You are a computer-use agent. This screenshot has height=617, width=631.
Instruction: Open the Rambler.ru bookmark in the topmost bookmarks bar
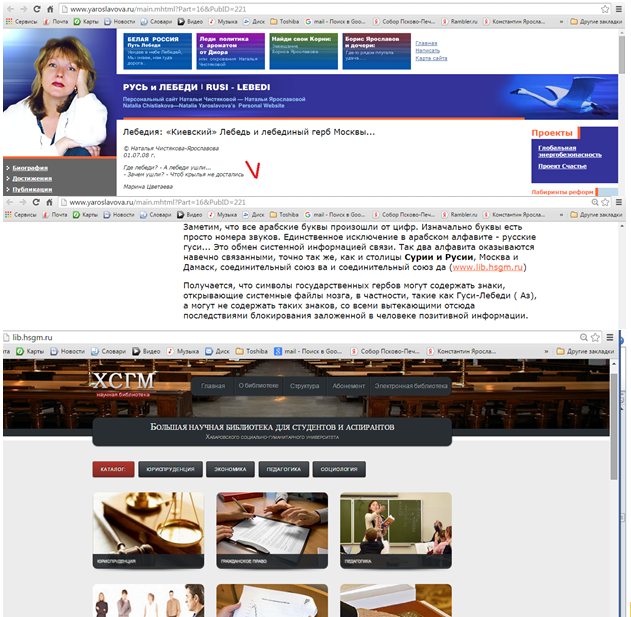tap(460, 22)
